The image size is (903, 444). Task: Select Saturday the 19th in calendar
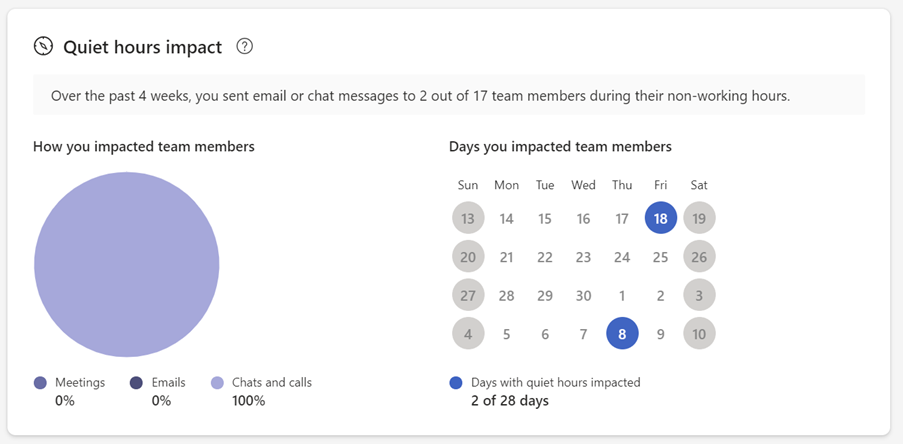coord(699,218)
